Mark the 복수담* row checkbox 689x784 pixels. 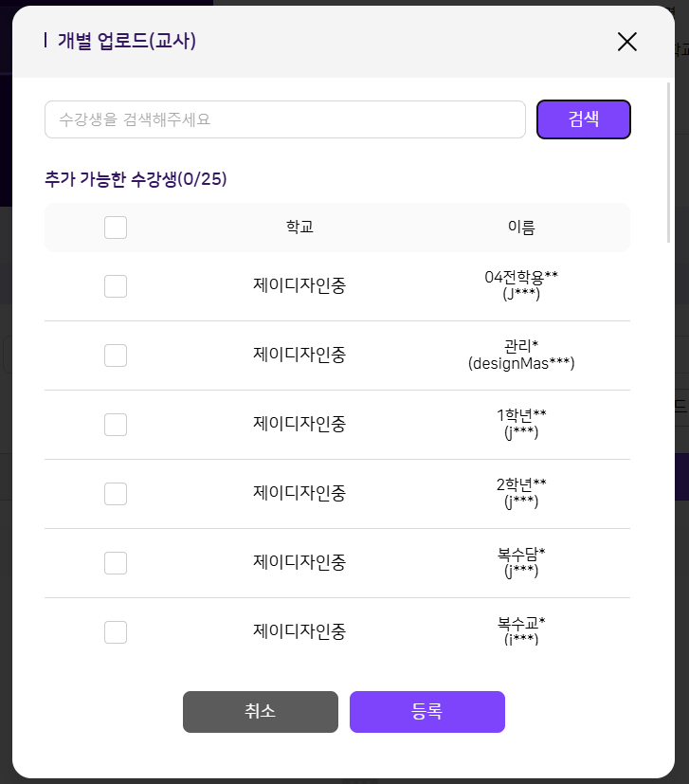click(116, 563)
